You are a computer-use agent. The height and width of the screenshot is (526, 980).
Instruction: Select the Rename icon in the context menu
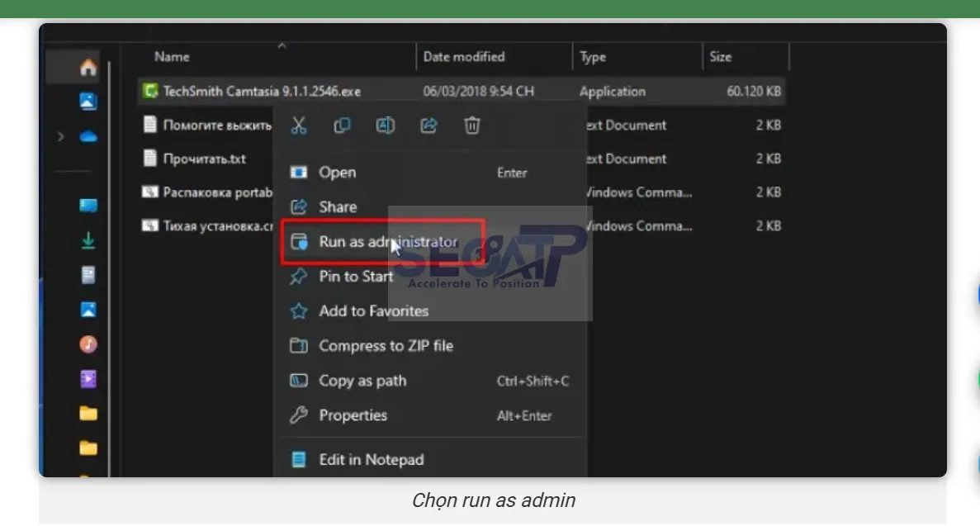pos(385,126)
